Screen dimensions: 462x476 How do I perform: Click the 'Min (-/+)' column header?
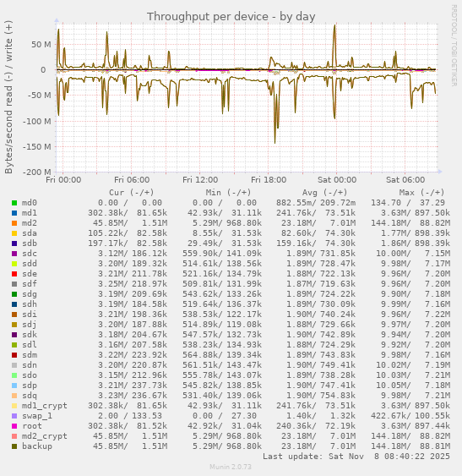pyautogui.click(x=228, y=193)
